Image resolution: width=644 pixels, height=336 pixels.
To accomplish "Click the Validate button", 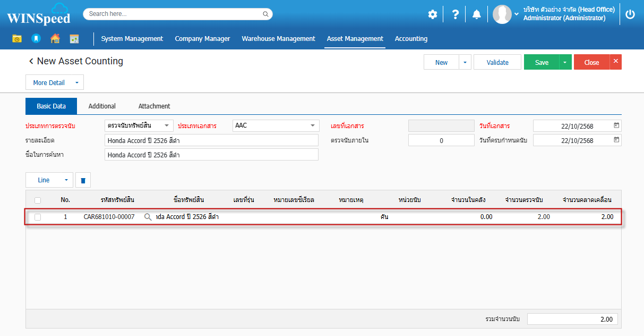I will pos(497,62).
